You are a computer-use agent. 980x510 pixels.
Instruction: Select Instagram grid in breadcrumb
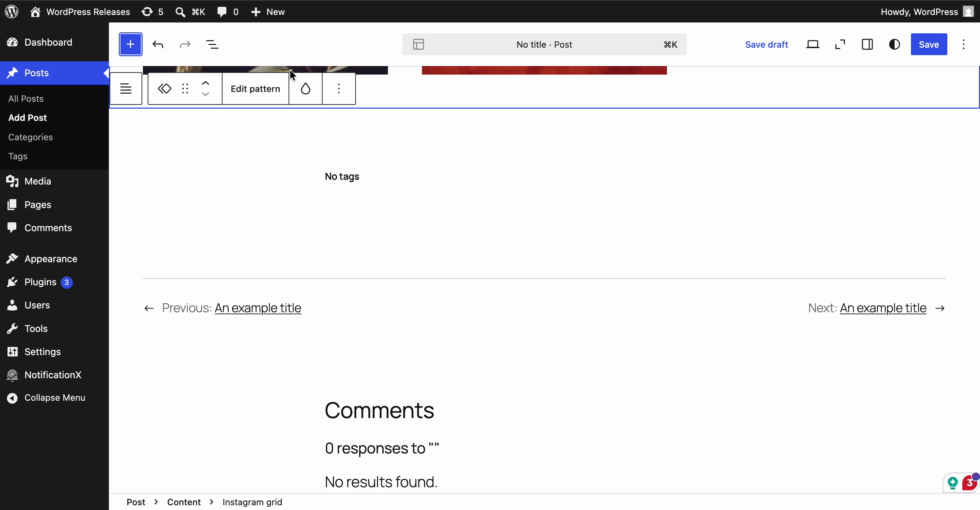coord(252,502)
